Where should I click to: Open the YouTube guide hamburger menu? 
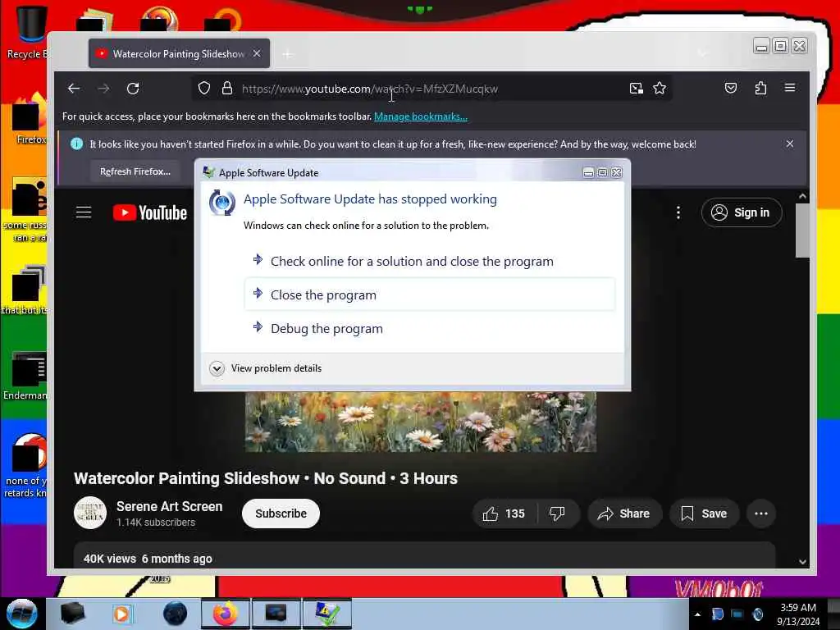[x=84, y=212]
